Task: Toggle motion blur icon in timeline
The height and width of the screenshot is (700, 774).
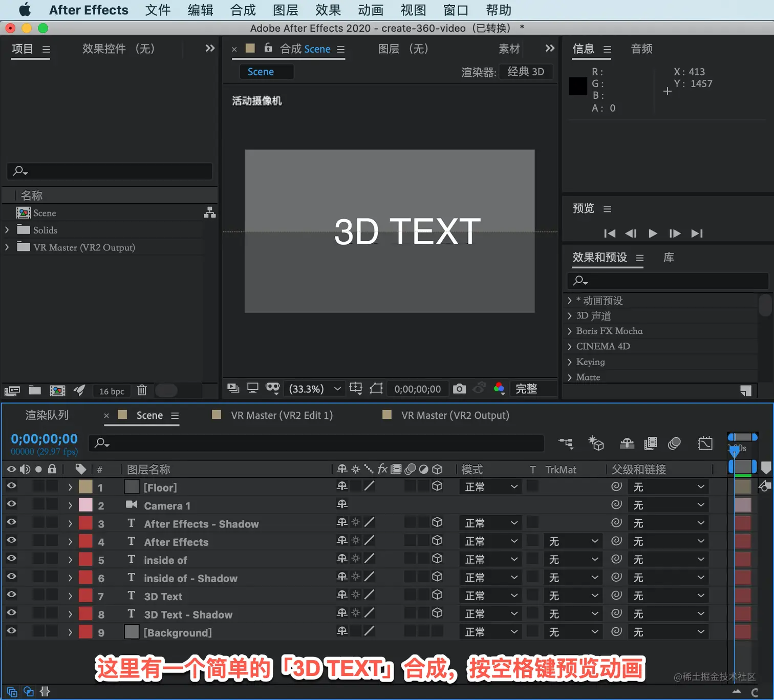Action: tap(674, 443)
